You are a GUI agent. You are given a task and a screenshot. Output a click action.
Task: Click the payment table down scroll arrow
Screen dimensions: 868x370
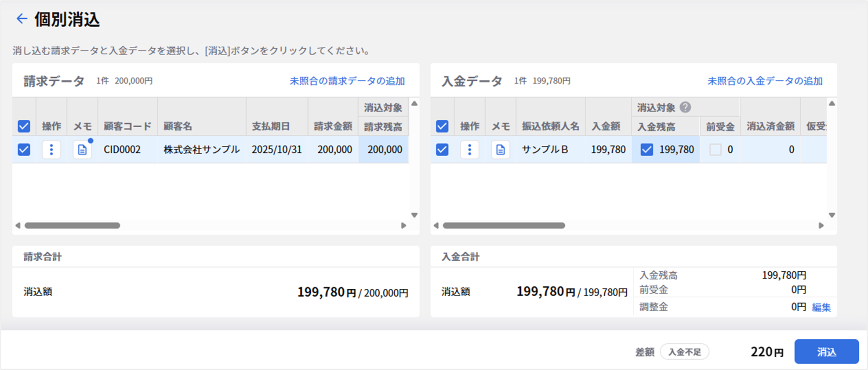832,215
